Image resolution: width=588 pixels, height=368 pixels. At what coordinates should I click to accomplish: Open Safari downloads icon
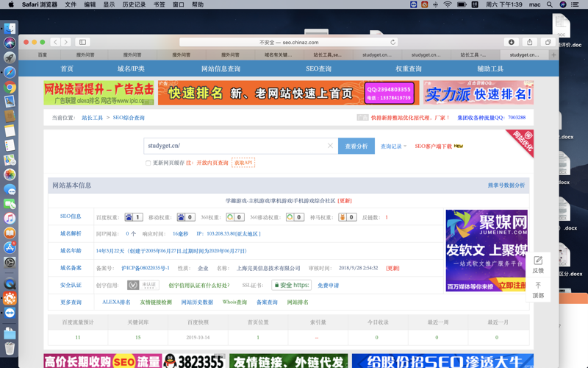click(511, 42)
